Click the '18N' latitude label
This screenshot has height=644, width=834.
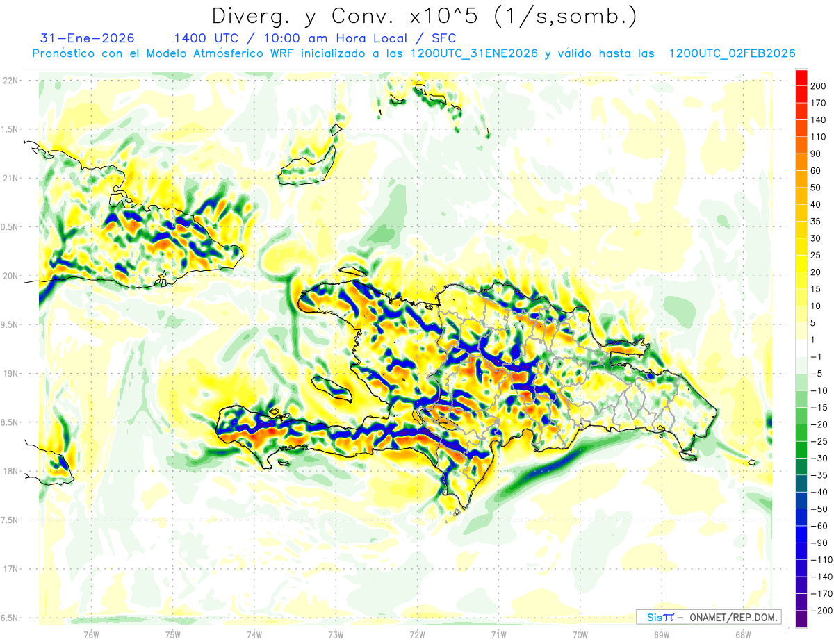[10, 471]
